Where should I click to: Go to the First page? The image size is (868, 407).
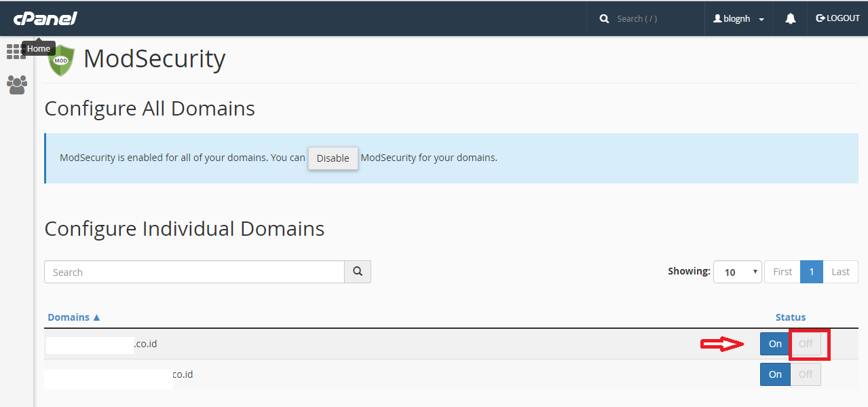(782, 272)
